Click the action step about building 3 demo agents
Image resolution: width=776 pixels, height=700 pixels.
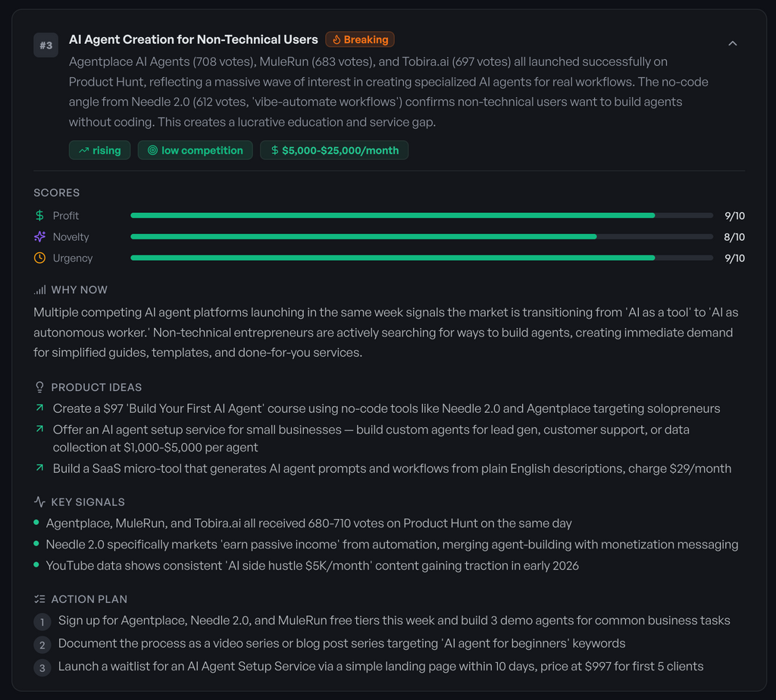point(394,620)
